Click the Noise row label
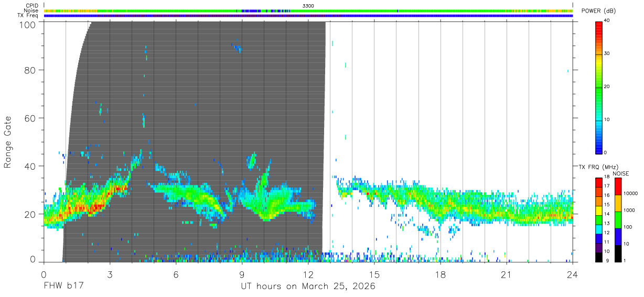Image resolution: width=644 pixels, height=297 pixels. point(31,10)
